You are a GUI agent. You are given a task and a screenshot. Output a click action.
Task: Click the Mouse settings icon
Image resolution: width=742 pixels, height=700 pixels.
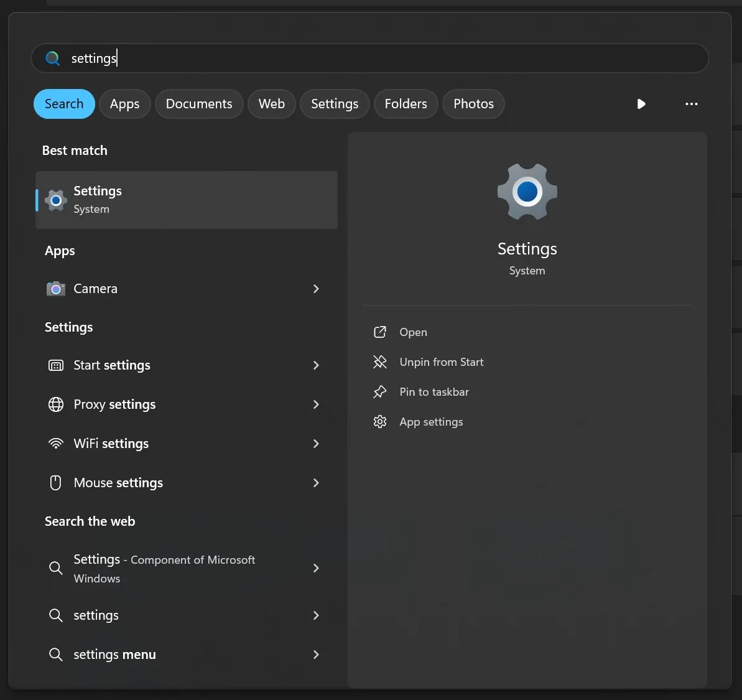(x=56, y=483)
